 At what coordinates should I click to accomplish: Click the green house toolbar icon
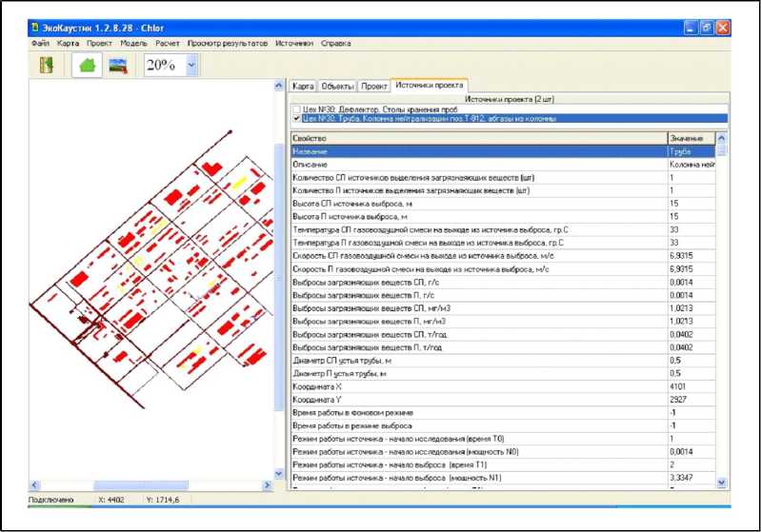point(87,66)
